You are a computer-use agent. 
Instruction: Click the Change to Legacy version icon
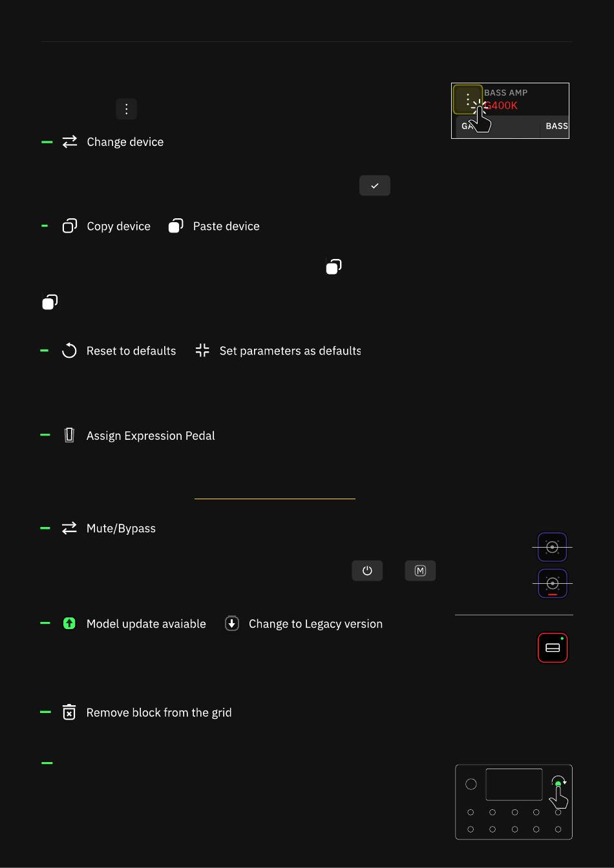click(x=232, y=623)
